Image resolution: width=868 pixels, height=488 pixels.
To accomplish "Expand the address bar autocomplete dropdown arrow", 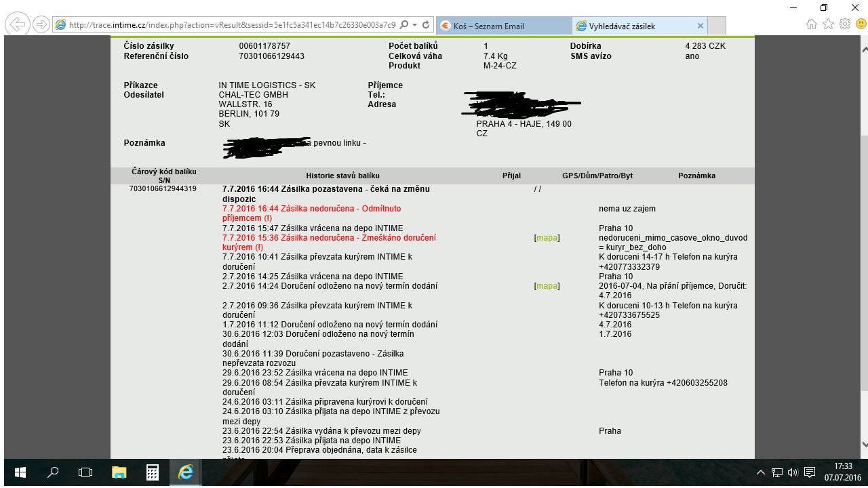I will tap(414, 25).
